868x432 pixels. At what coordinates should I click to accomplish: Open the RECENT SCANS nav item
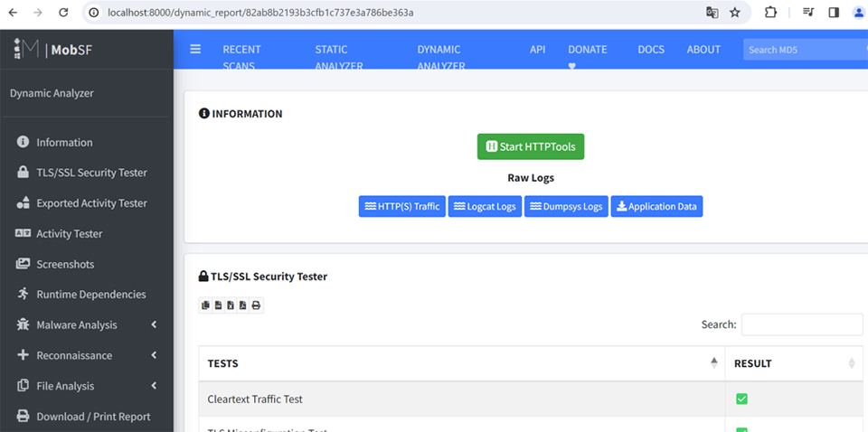pyautogui.click(x=241, y=57)
